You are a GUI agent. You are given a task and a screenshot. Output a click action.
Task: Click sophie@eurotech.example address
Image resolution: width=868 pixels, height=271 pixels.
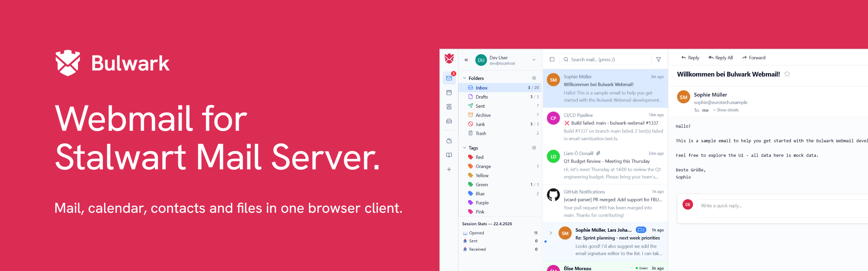click(721, 102)
